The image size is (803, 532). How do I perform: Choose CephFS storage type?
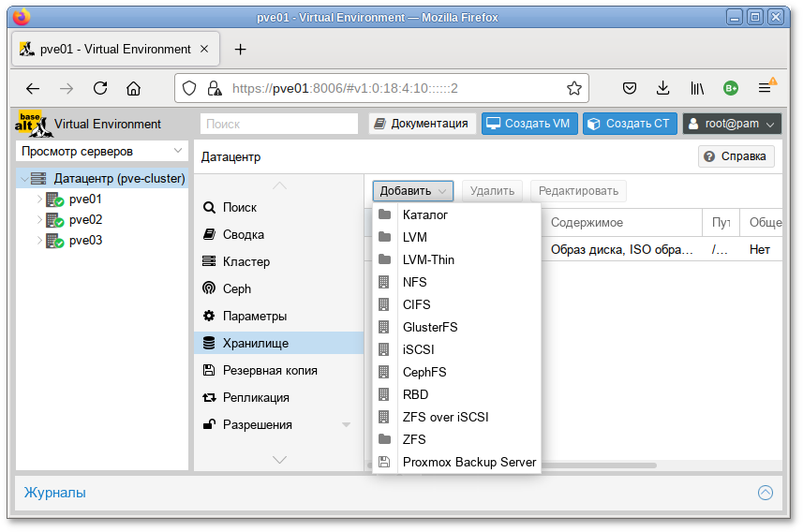pyautogui.click(x=457, y=372)
